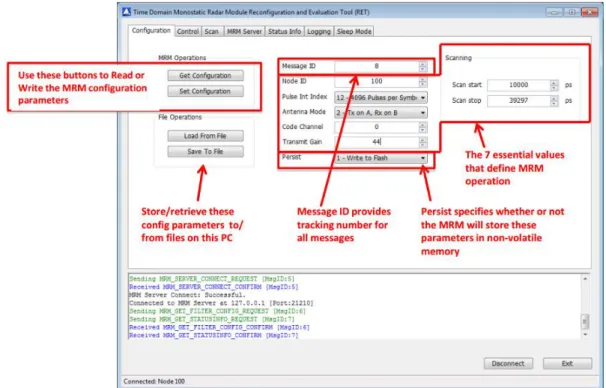Click the log pane scroll-up arrow
606x388 pixels.
(585, 279)
